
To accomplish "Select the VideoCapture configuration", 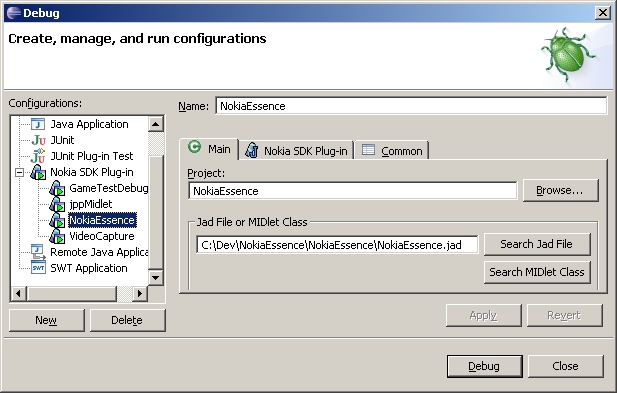I will tap(102, 236).
